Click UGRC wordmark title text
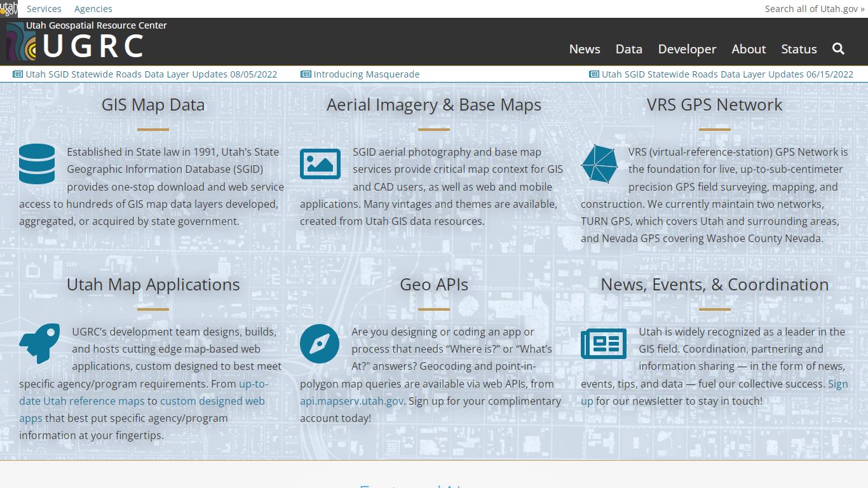 93,46
